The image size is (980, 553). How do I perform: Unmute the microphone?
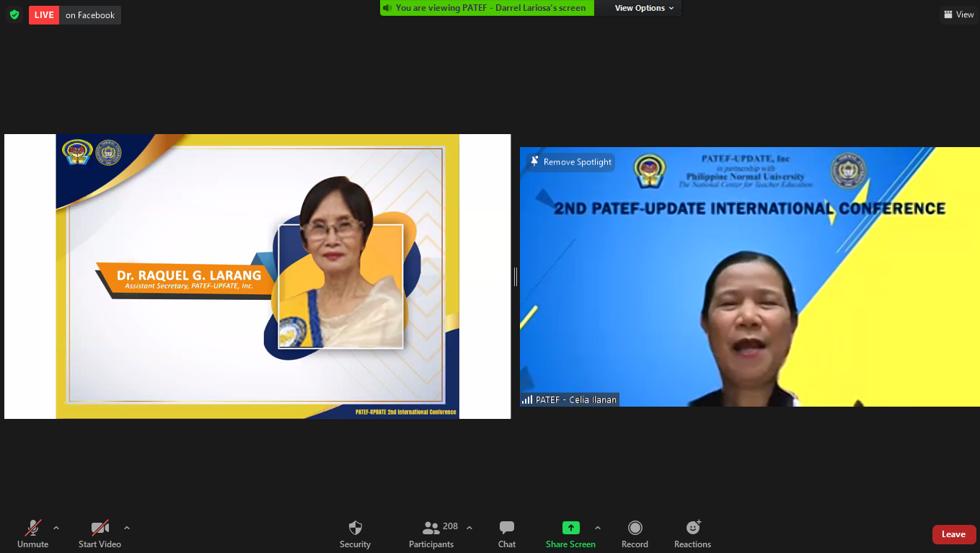click(x=32, y=534)
